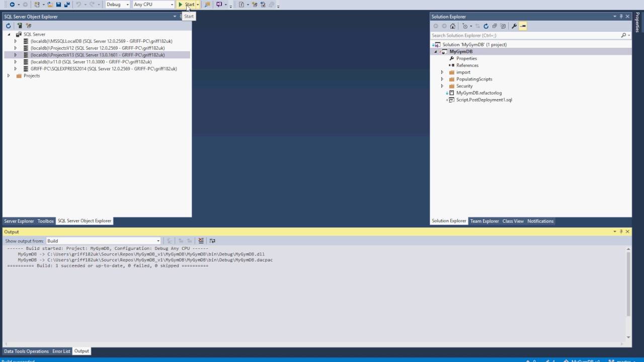
Task: Open the Any CPU platform dropdown
Action: tap(153, 5)
